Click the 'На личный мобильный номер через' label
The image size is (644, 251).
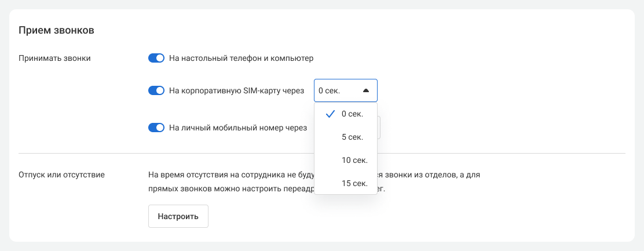[x=237, y=128]
